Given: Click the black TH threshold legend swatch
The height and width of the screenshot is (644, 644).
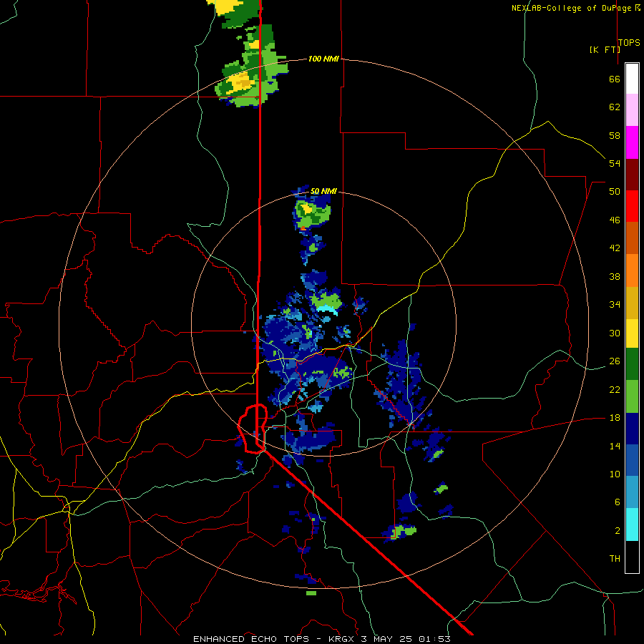Looking at the screenshot, I should (632, 557).
